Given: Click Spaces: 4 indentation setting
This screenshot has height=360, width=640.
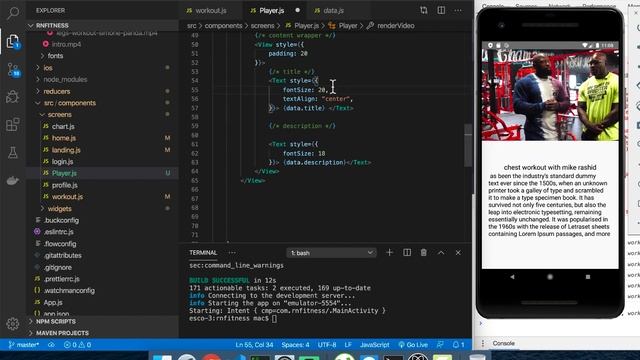Looking at the screenshot, I should pos(296,345).
